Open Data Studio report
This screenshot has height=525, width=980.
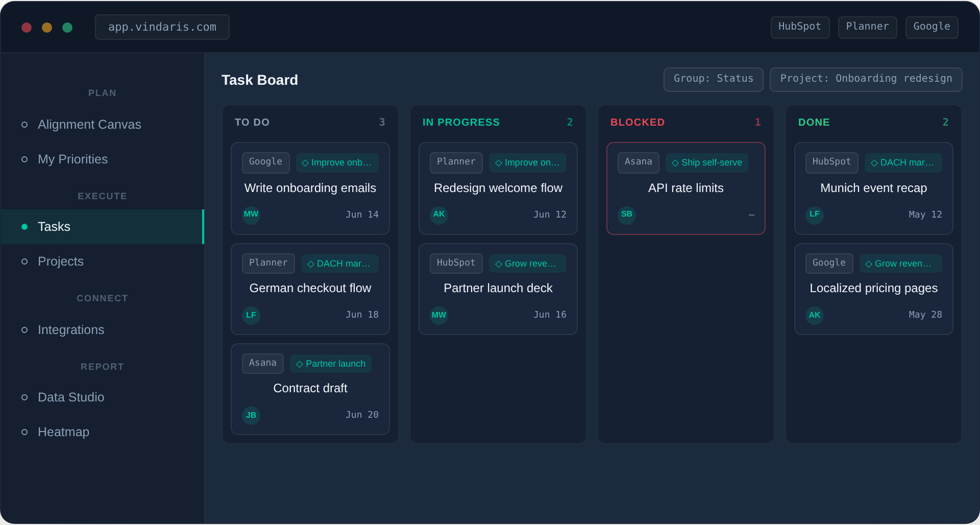click(102, 397)
